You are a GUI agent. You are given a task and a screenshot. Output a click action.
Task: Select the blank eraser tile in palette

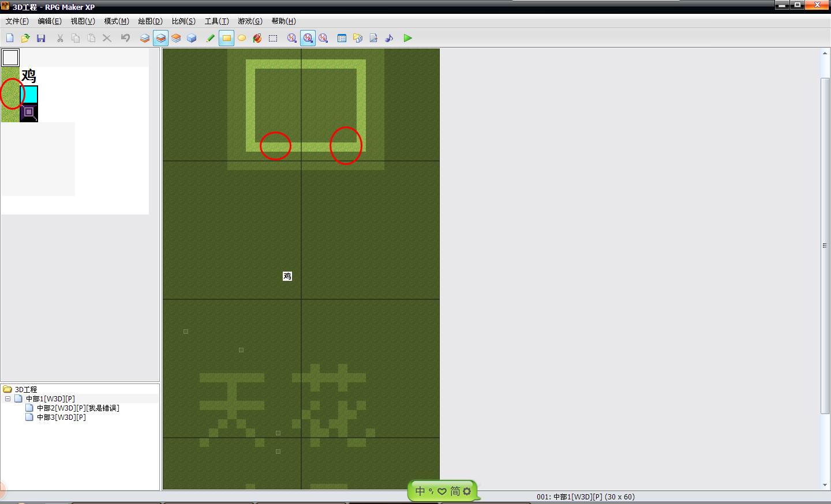coord(10,58)
